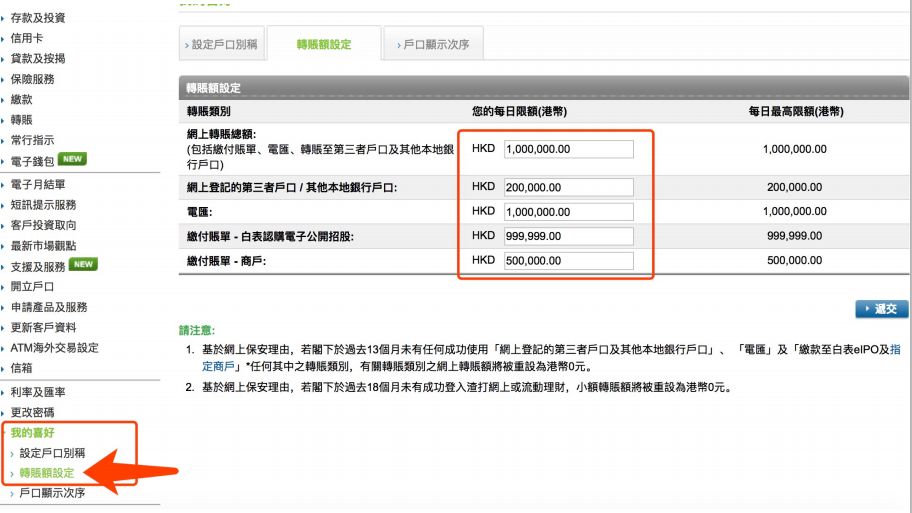The width and height of the screenshot is (912, 513).
Task: Click the 轉賬額設定 table title bar
Action: coord(544,88)
